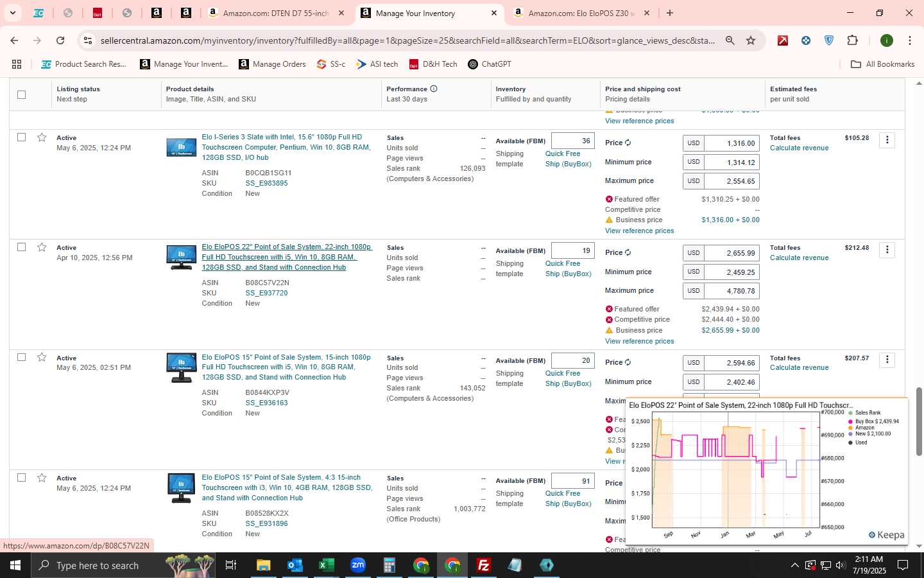This screenshot has width=924, height=578.
Task: Open the Chrome profile avatar
Action: 887,40
